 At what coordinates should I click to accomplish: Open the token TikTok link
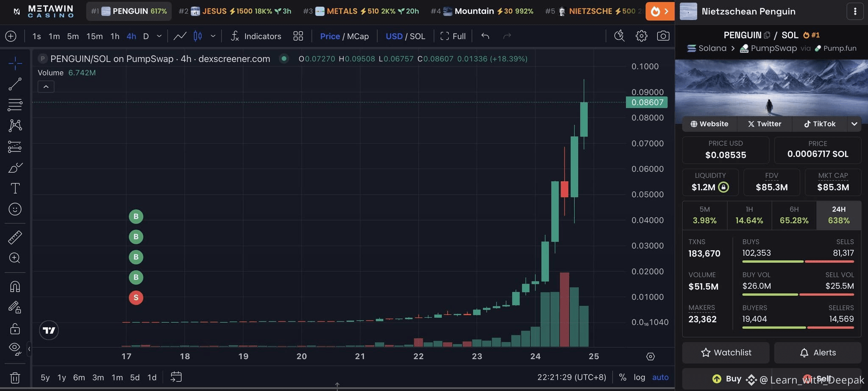point(819,124)
